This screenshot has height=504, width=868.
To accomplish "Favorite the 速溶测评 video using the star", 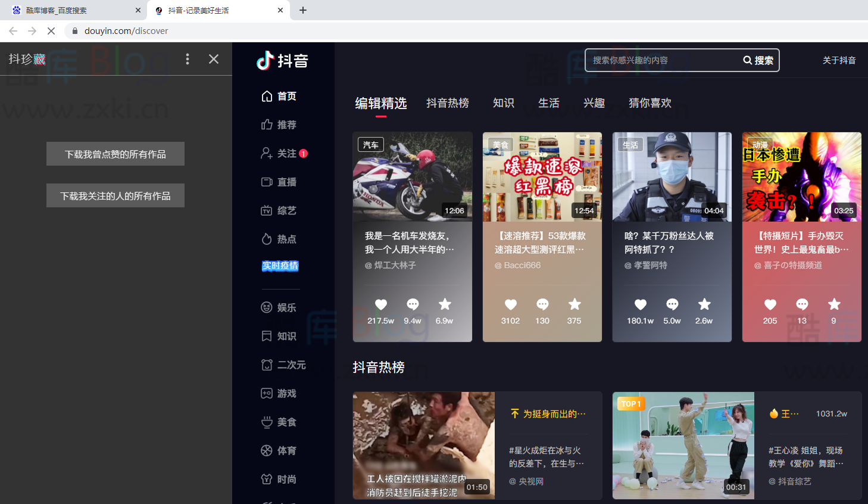I will [574, 304].
